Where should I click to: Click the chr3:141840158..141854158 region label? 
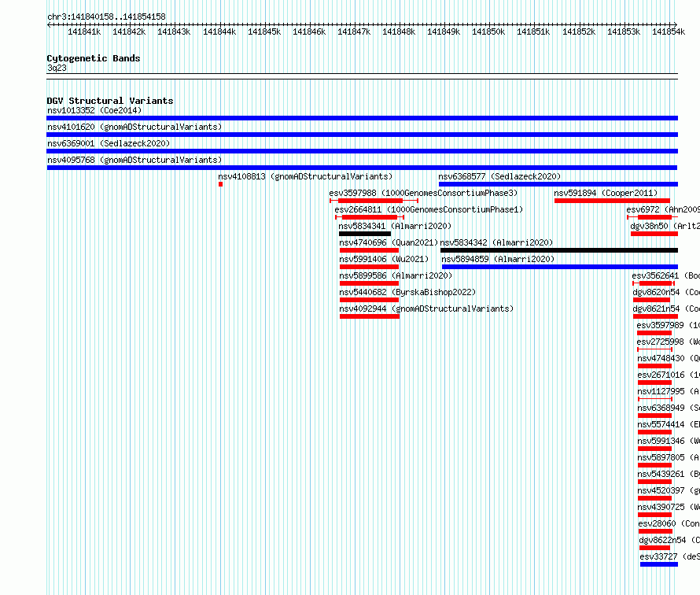pos(106,17)
